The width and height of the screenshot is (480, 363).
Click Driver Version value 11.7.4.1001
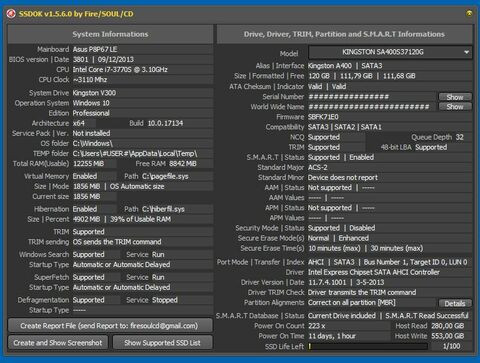tap(327, 282)
